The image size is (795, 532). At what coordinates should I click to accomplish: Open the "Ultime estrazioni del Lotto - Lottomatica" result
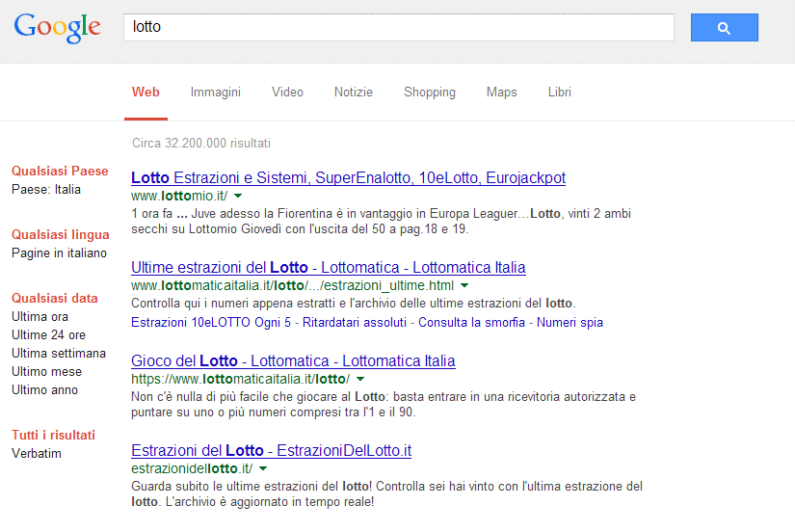coord(328,267)
